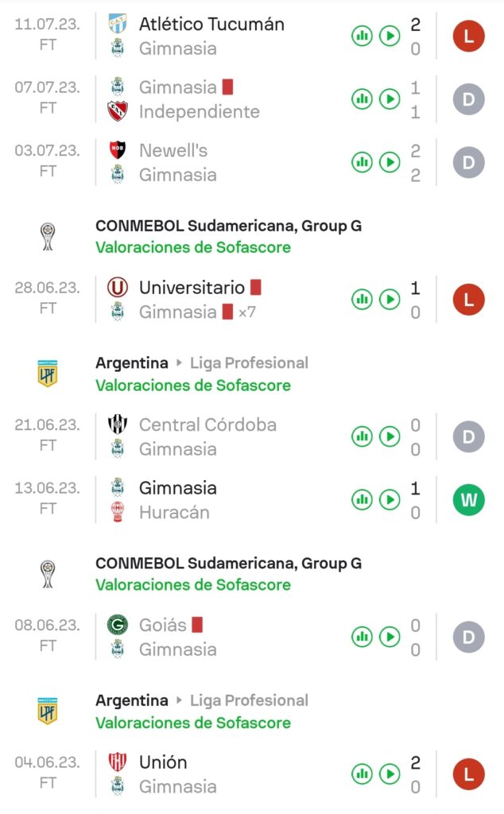The width and height of the screenshot is (504, 814).
Task: Play highlights of Newell's vs Gimnasia match
Action: (x=390, y=162)
